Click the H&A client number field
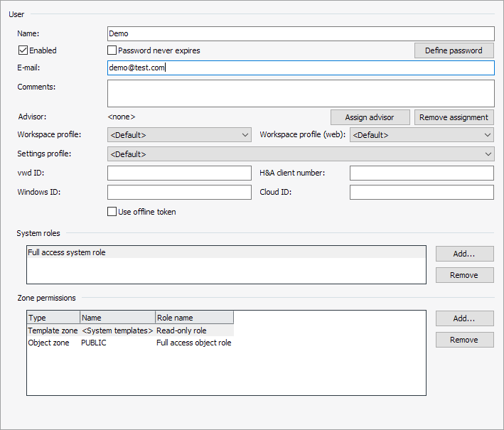The height and width of the screenshot is (430, 504). click(x=422, y=173)
